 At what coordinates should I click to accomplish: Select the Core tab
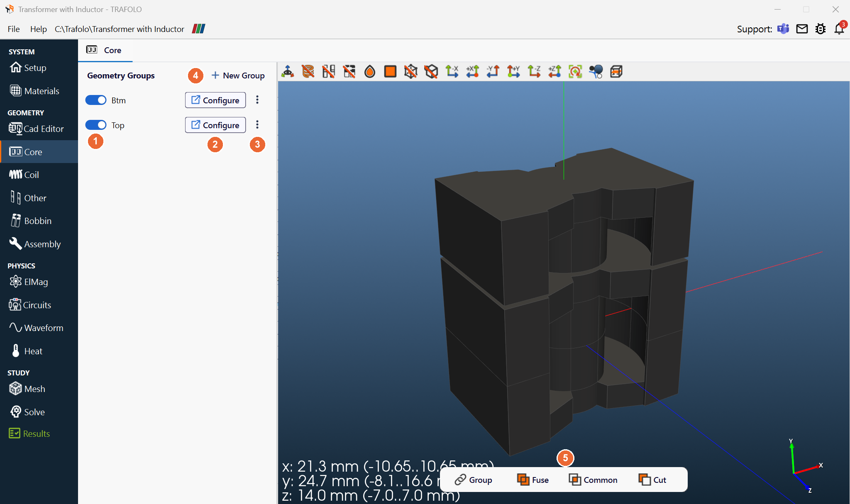point(105,50)
